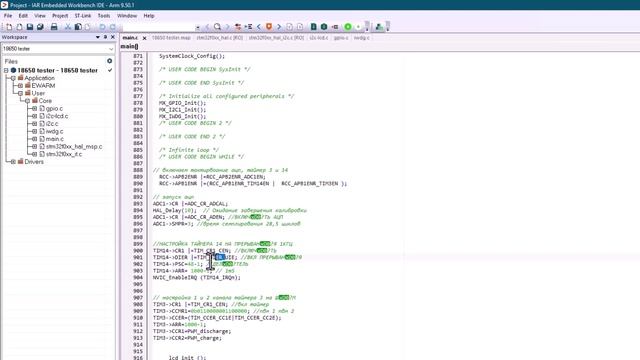Expand the EWARM folder

coord(20,86)
